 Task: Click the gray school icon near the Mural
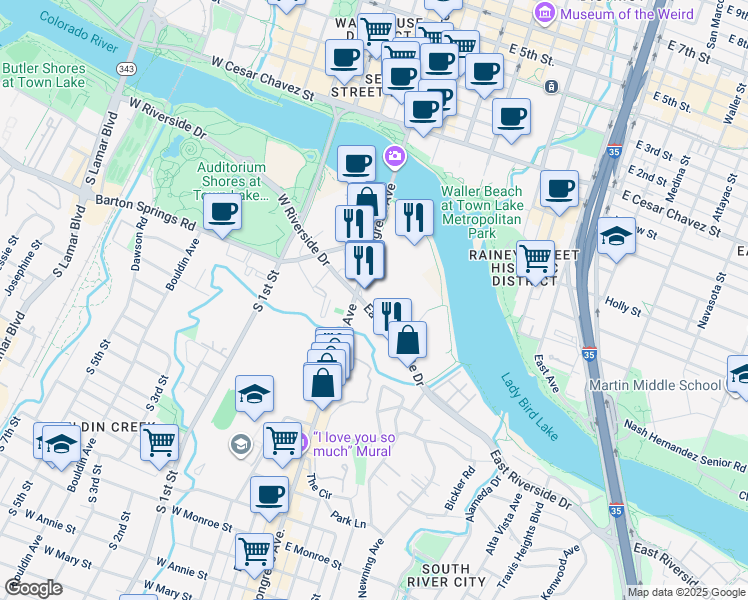click(239, 445)
